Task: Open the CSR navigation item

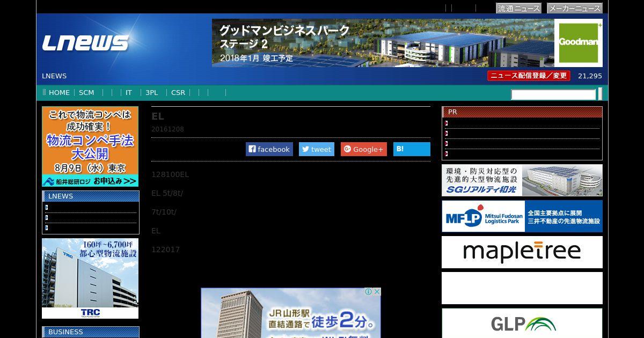Action: 178,92
